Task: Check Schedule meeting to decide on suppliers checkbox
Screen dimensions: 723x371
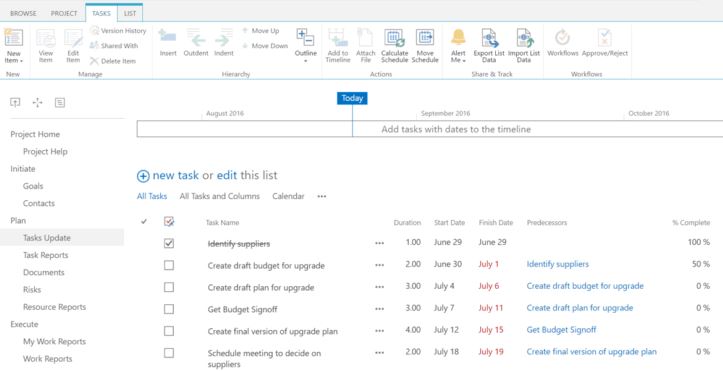Action: 169,353
